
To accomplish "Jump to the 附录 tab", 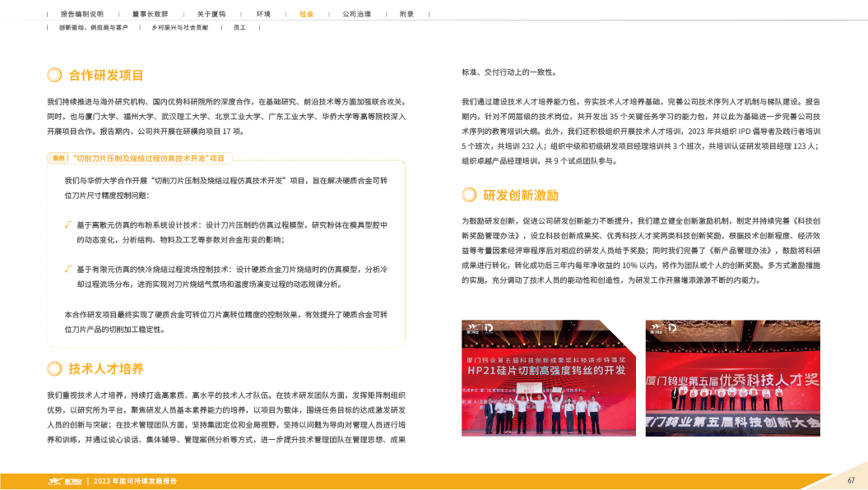I will 406,14.
